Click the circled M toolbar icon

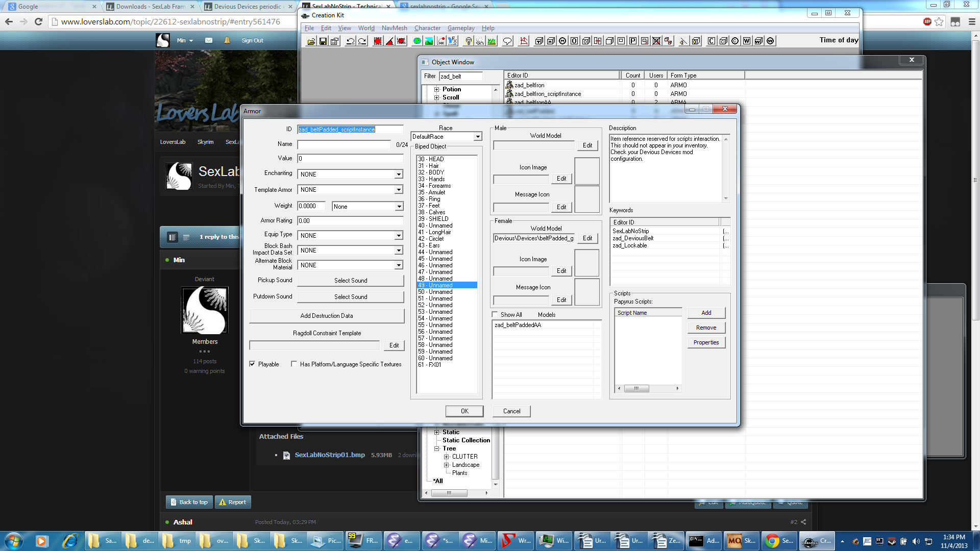coord(562,41)
